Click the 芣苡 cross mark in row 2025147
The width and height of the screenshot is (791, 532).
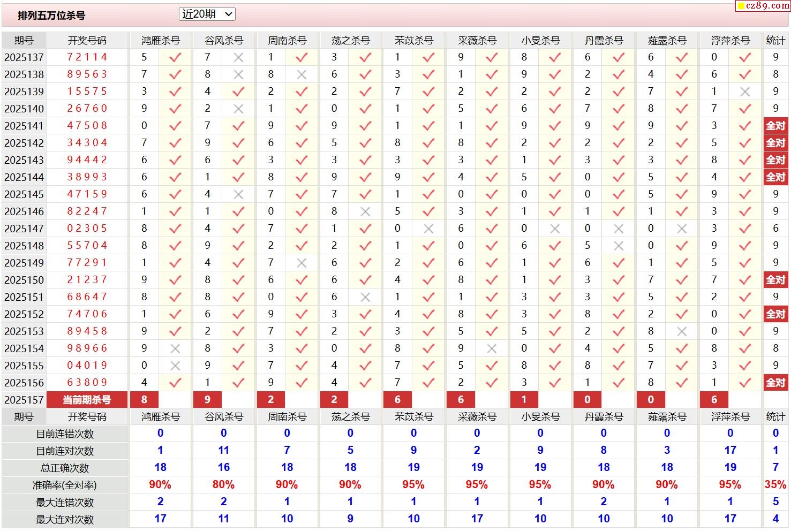[x=428, y=229]
